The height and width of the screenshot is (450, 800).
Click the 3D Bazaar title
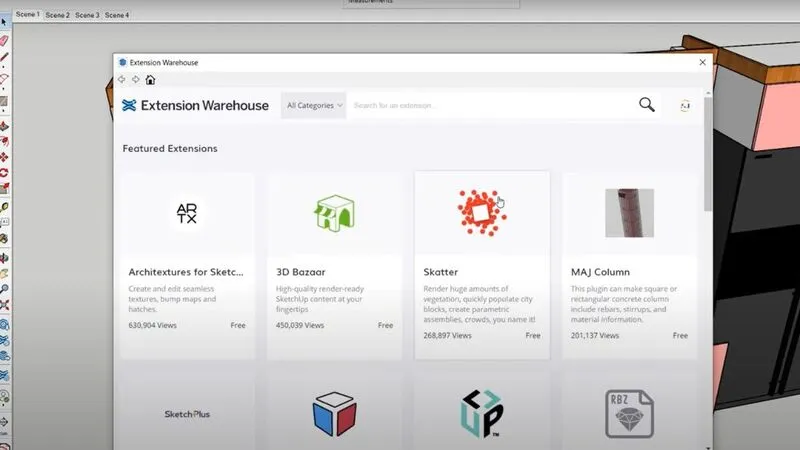tap(301, 272)
